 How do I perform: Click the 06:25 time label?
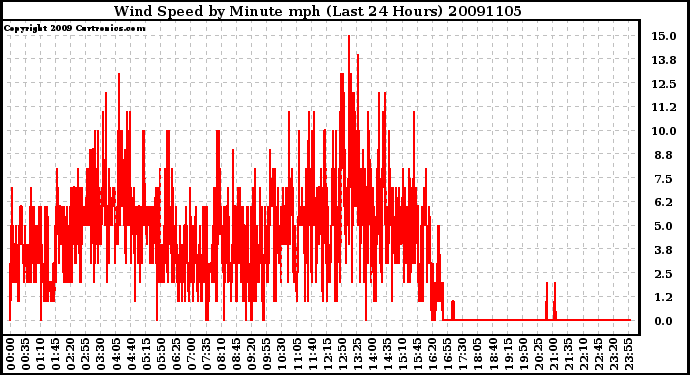tap(176, 354)
